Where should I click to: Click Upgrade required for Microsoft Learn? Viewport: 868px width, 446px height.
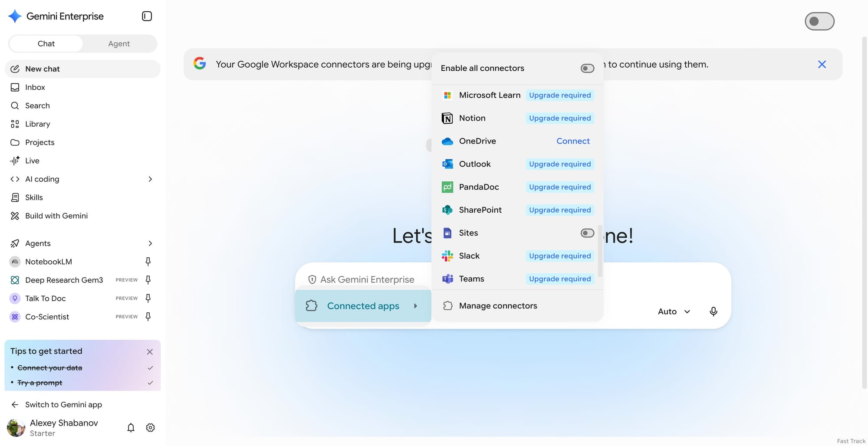[560, 95]
